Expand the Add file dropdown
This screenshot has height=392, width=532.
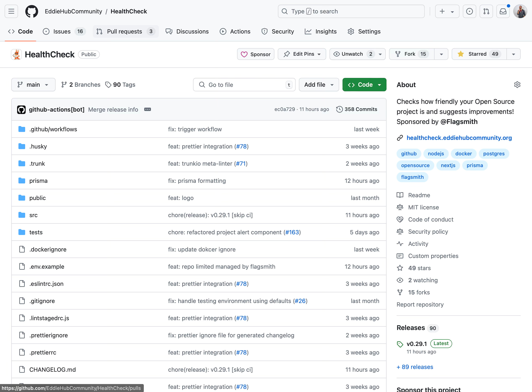(x=319, y=85)
